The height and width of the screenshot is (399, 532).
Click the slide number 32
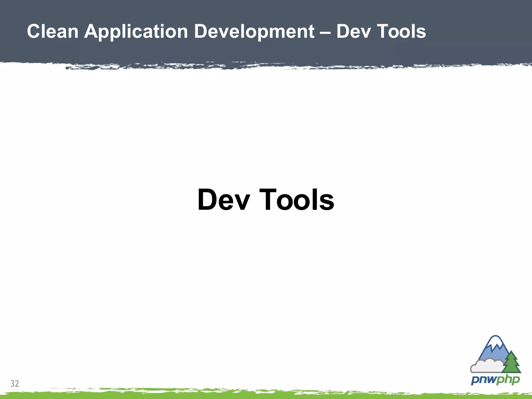[15, 384]
